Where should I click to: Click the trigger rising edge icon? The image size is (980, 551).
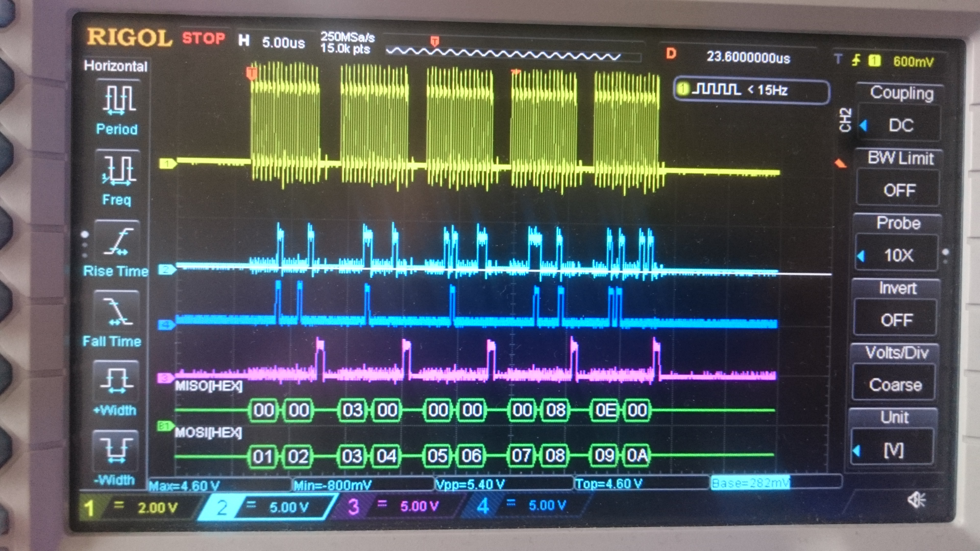click(x=856, y=60)
